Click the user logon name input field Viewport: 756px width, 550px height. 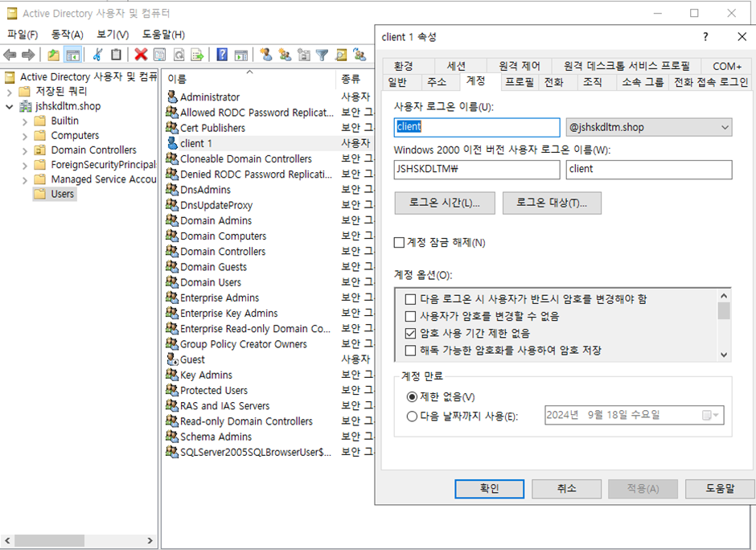(477, 127)
